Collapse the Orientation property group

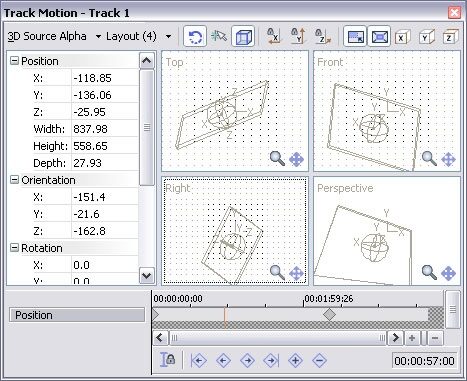tap(14, 180)
